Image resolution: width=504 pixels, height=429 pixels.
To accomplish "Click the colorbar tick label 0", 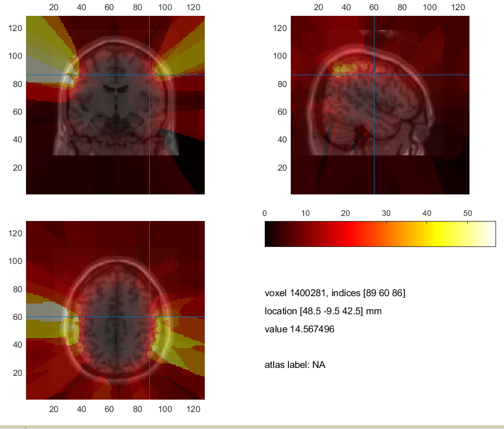I will click(x=265, y=213).
